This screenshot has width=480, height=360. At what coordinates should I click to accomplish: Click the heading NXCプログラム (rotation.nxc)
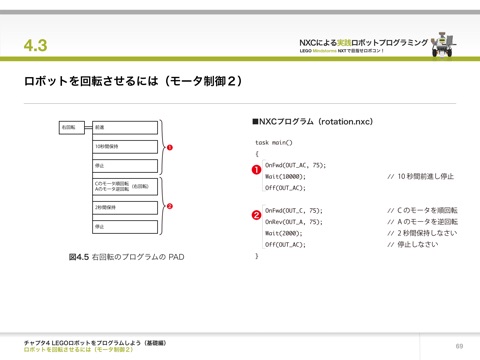pos(312,122)
